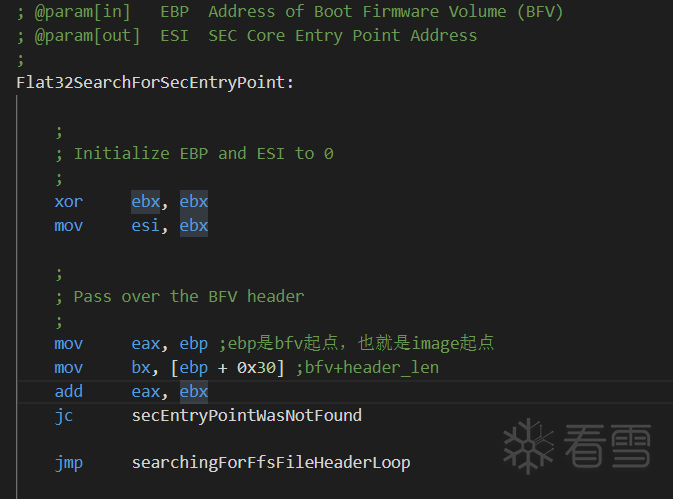
Task: Click the Chinese comment about image起点
Action: click(357, 344)
